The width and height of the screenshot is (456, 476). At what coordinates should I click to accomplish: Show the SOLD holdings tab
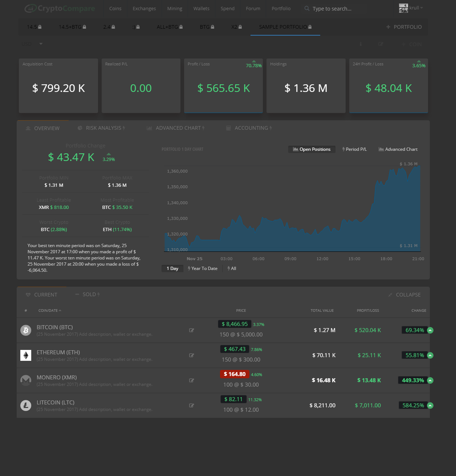87,294
